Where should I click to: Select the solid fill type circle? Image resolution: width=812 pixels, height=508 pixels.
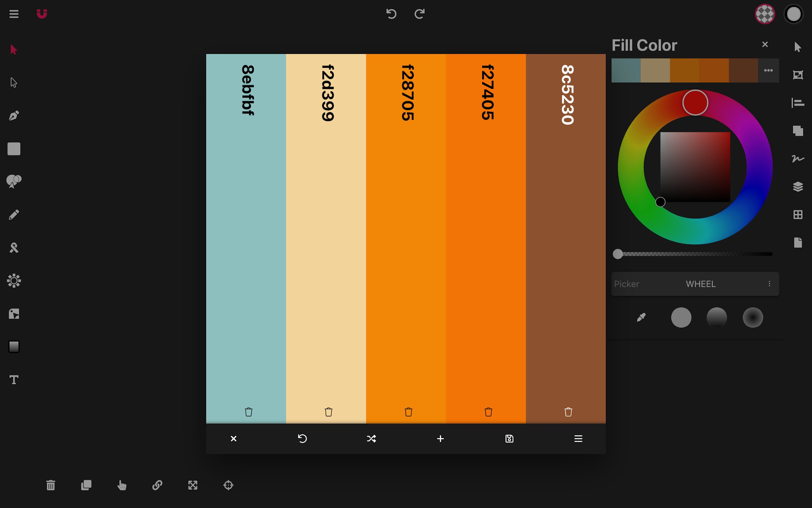tap(681, 317)
